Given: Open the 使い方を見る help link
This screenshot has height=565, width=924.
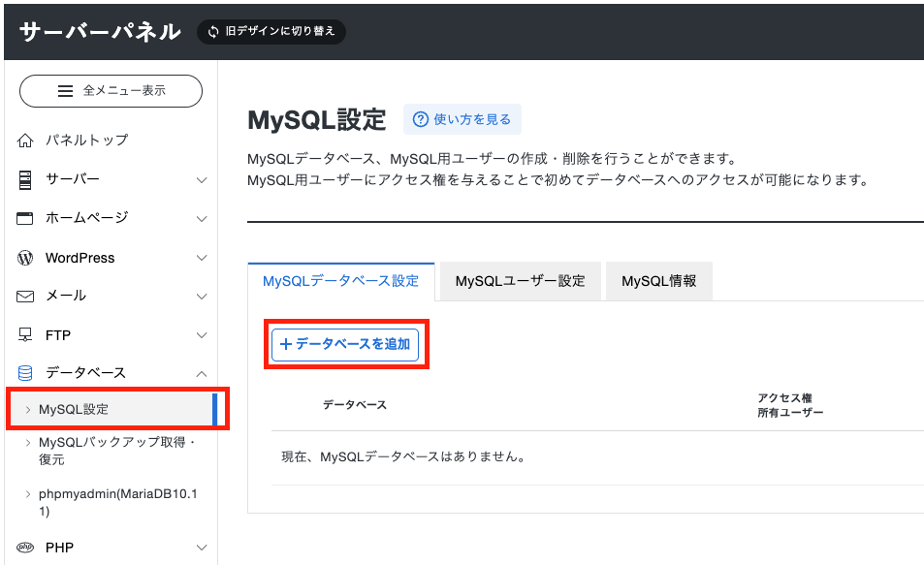Looking at the screenshot, I should tap(462, 119).
